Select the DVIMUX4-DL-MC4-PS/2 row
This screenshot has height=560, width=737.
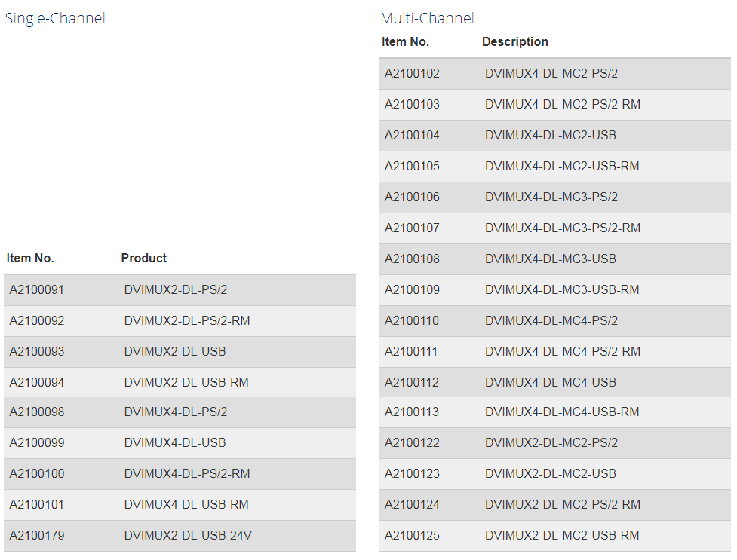554,321
